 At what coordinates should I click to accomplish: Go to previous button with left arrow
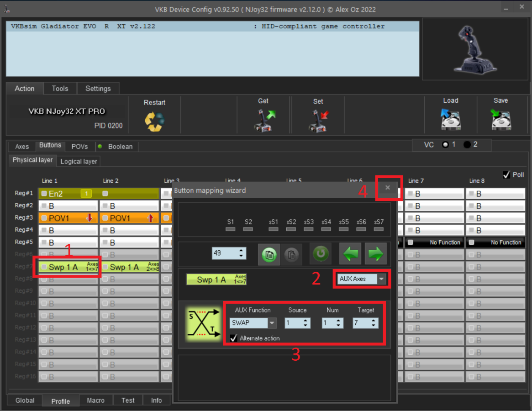350,254
